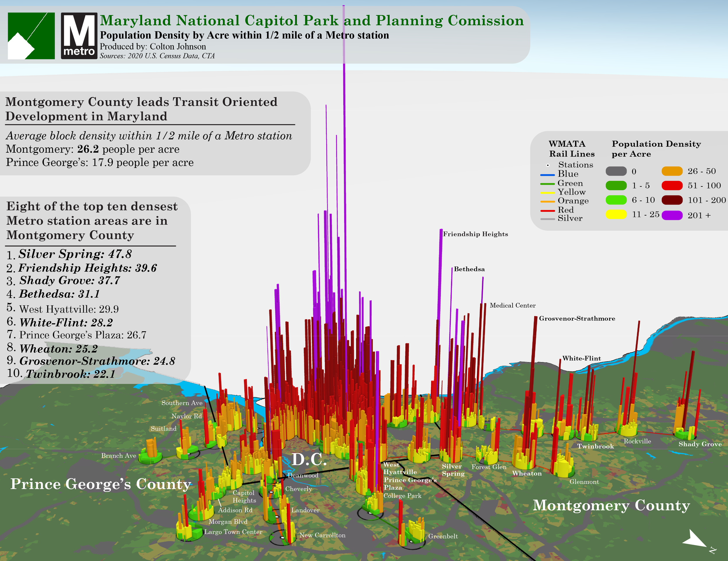Click Silver Spring: 47.8 in ranking list
The height and width of the screenshot is (561, 728).
click(x=75, y=254)
